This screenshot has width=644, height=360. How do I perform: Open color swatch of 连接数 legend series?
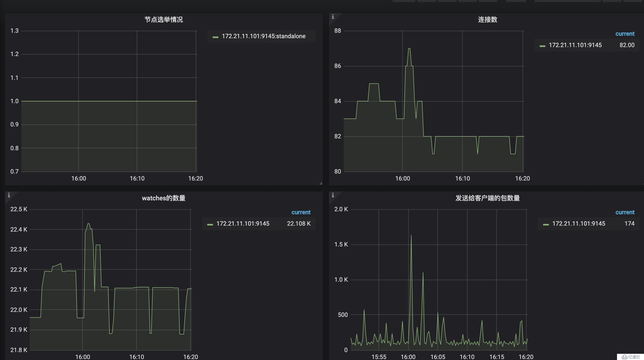(542, 46)
